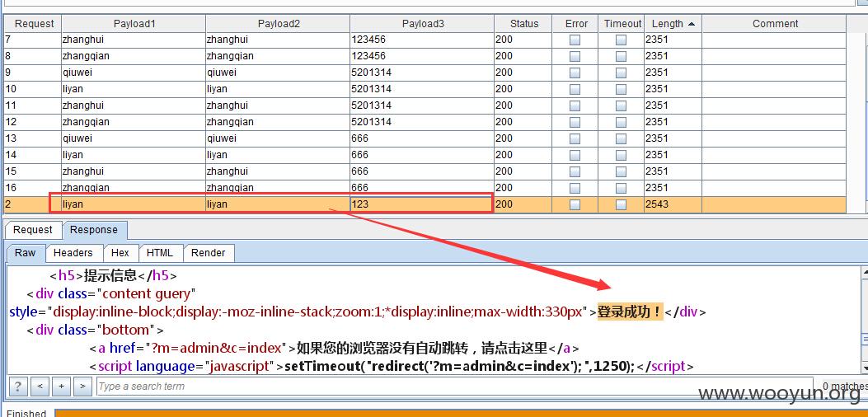The height and width of the screenshot is (417, 868).
Task: Tick the Timeout checkbox for request 13
Action: coord(621,138)
